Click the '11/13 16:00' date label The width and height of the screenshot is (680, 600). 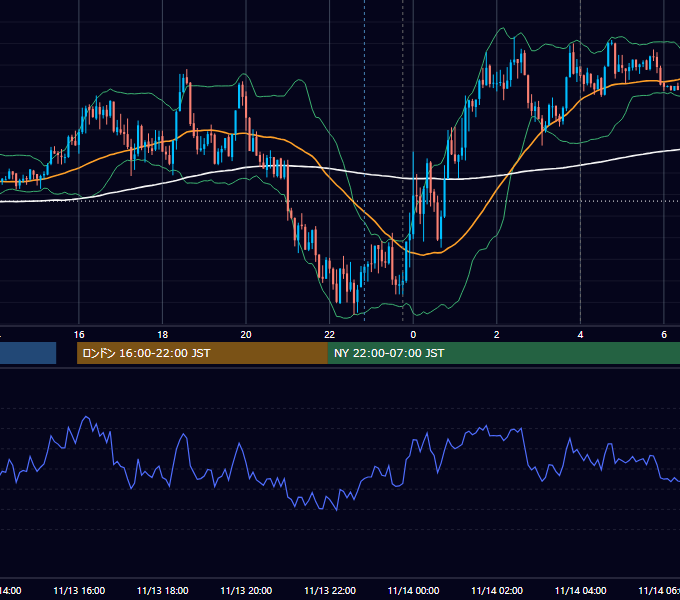[x=79, y=591]
